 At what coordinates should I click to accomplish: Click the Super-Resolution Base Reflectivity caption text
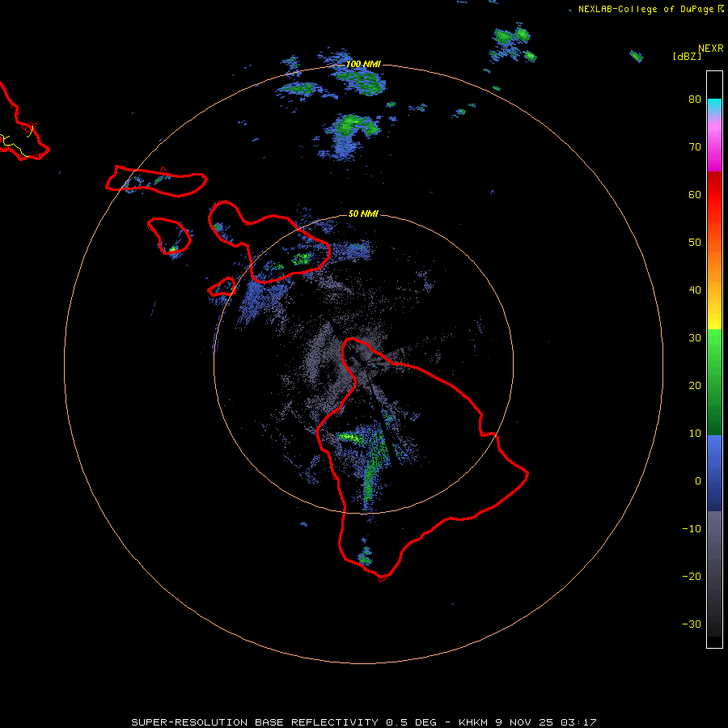(255, 722)
